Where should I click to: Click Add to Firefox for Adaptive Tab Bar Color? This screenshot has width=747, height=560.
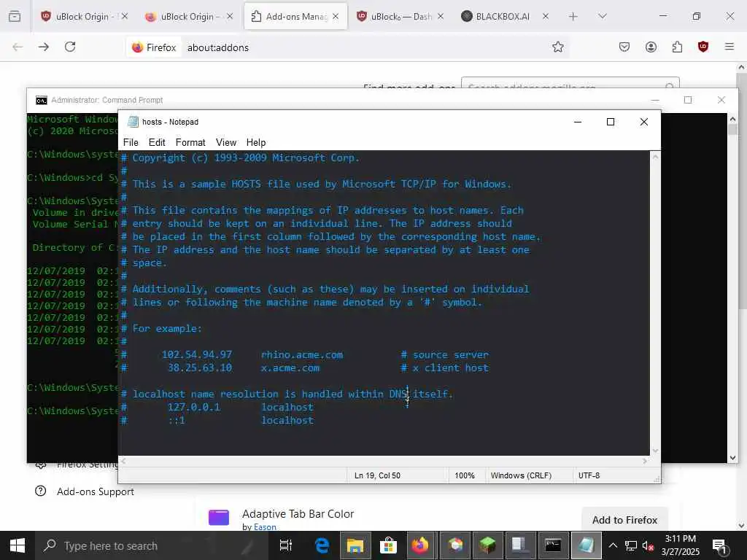tap(624, 520)
